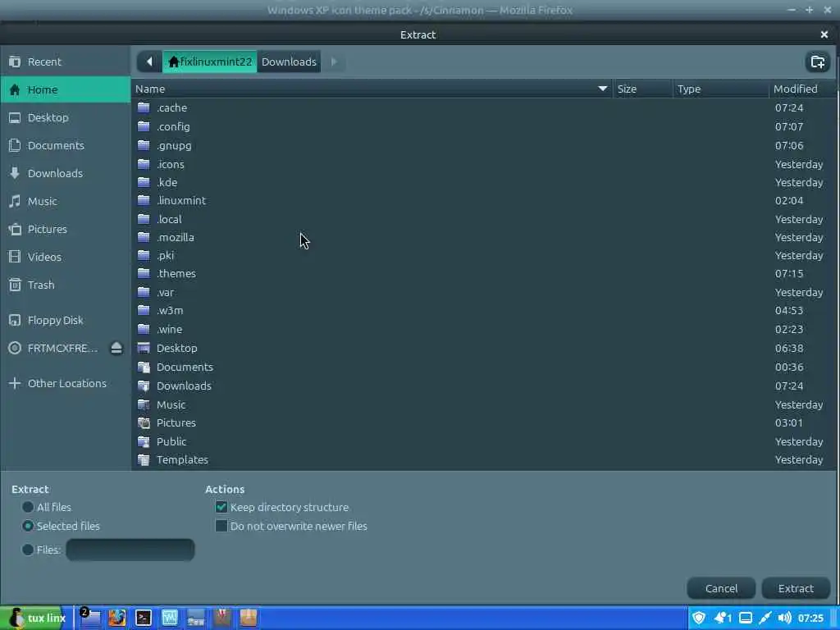
Task: Select the Desktop folder in the file list
Action: click(483, 348)
